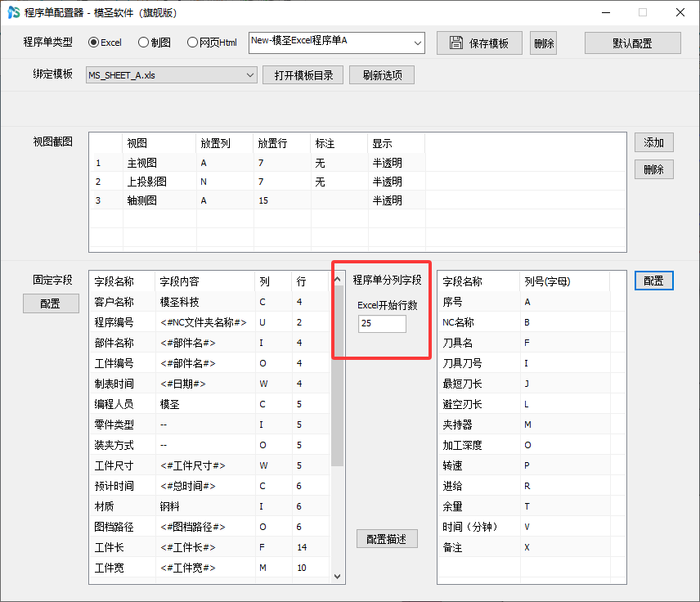Select the 客户名称 fixed field row
Image resolution: width=700 pixels, height=602 pixels.
[x=210, y=302]
